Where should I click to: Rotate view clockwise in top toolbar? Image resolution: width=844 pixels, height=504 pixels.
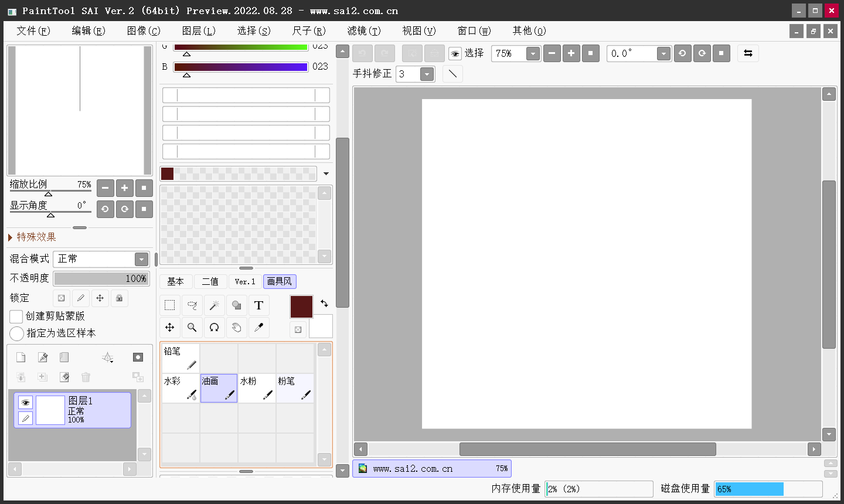coord(702,53)
